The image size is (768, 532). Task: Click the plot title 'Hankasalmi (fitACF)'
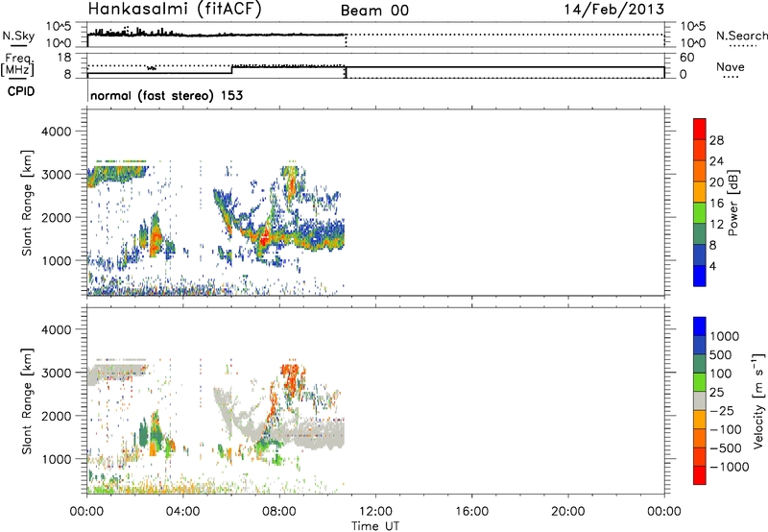175,10
